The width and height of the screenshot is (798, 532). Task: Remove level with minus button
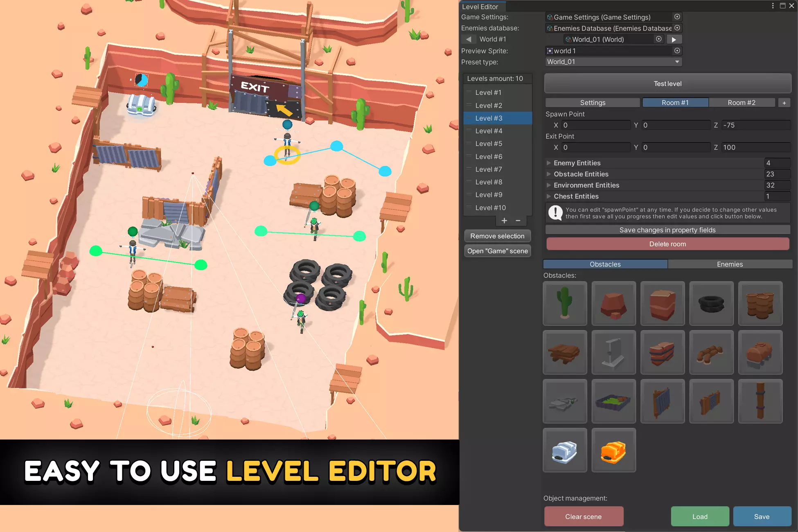tap(518, 221)
